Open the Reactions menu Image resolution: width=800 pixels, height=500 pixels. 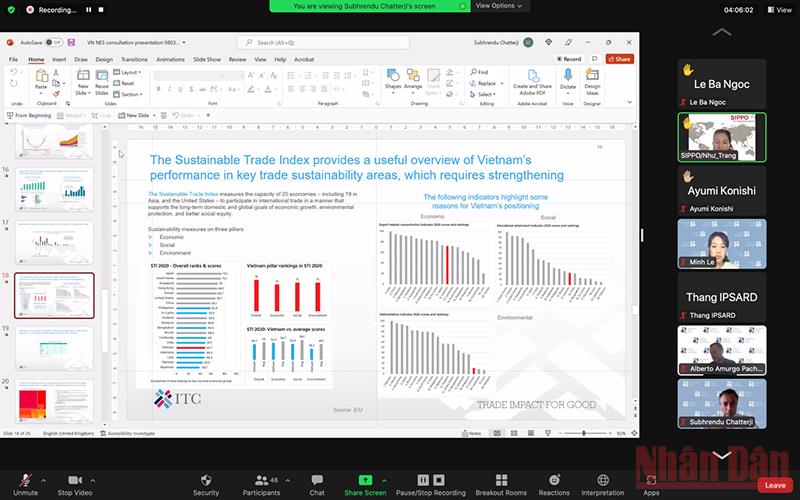tap(554, 481)
